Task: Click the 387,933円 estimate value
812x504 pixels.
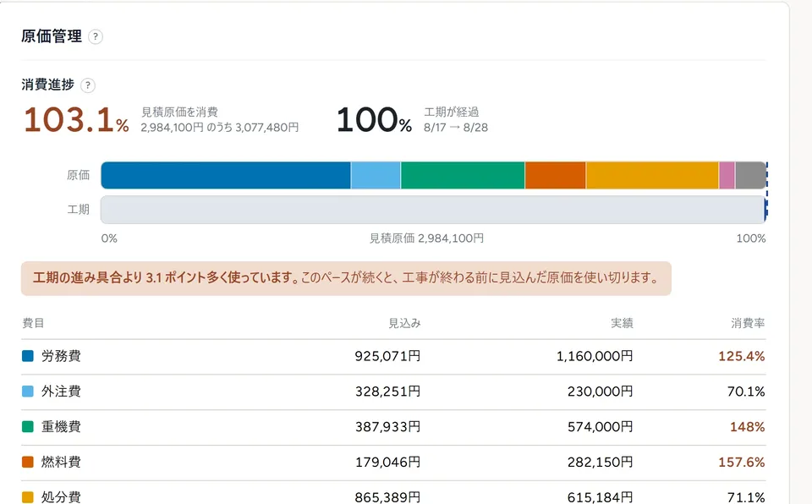Action: (387, 426)
